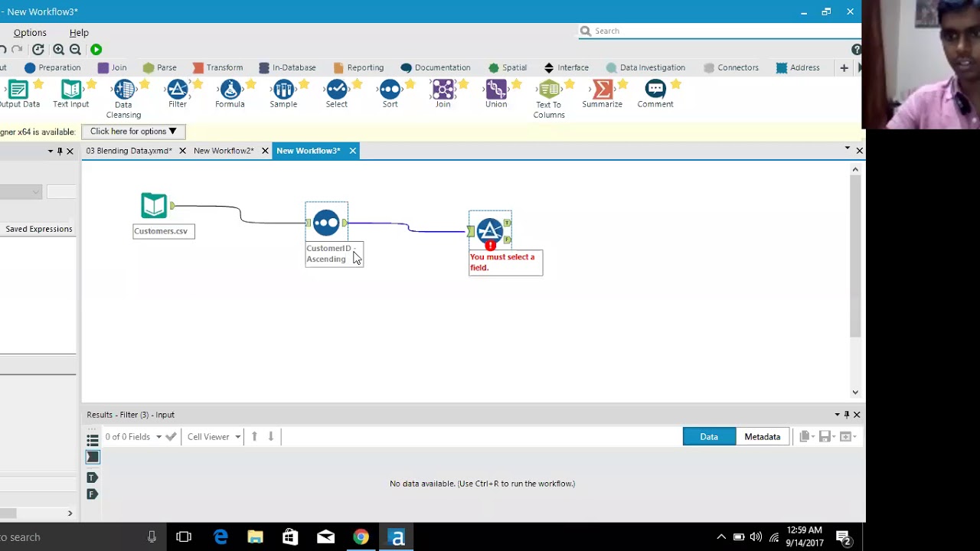
Task: Add a tool category with plus icon
Action: click(844, 68)
